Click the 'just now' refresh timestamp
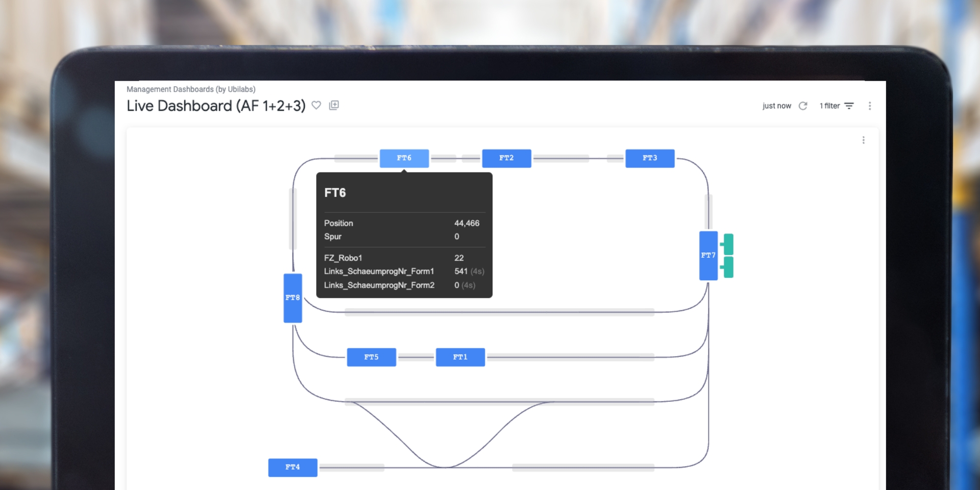 (777, 106)
